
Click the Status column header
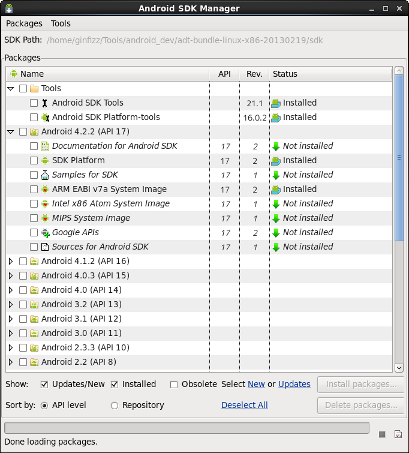click(331, 74)
